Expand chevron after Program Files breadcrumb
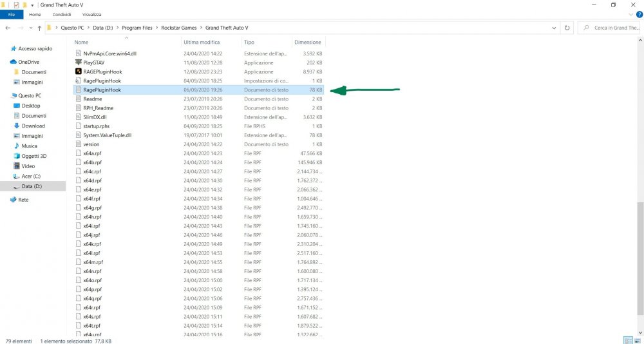The image size is (644, 344). 156,28
